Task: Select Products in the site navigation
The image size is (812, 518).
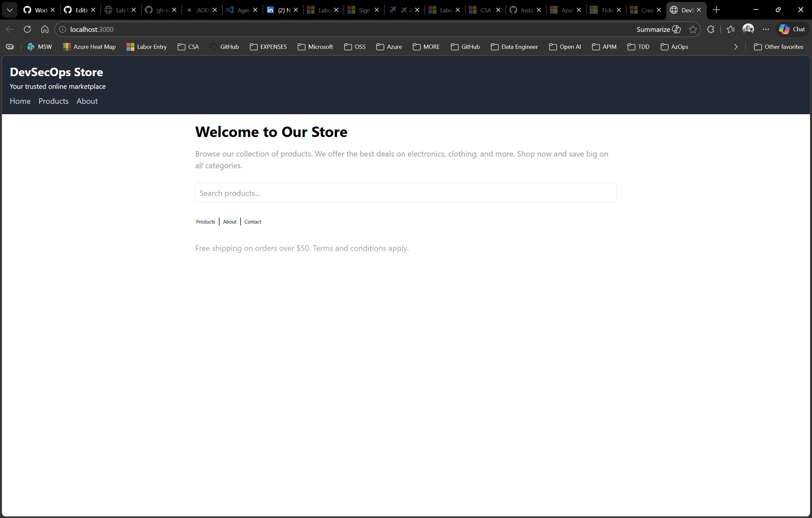Action: (53, 101)
